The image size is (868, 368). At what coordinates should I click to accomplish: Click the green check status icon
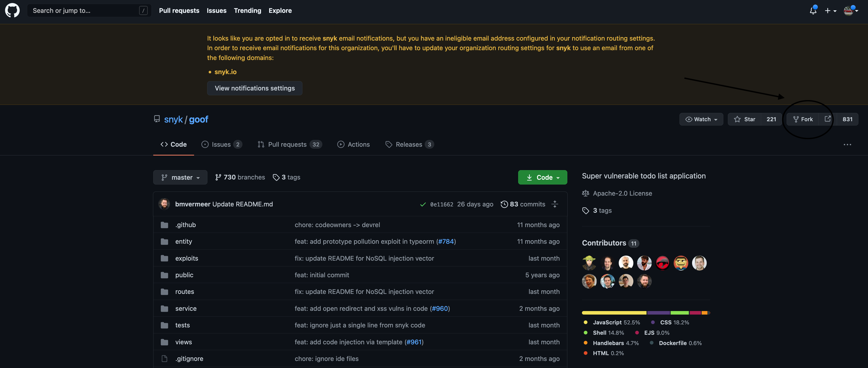pyautogui.click(x=423, y=205)
